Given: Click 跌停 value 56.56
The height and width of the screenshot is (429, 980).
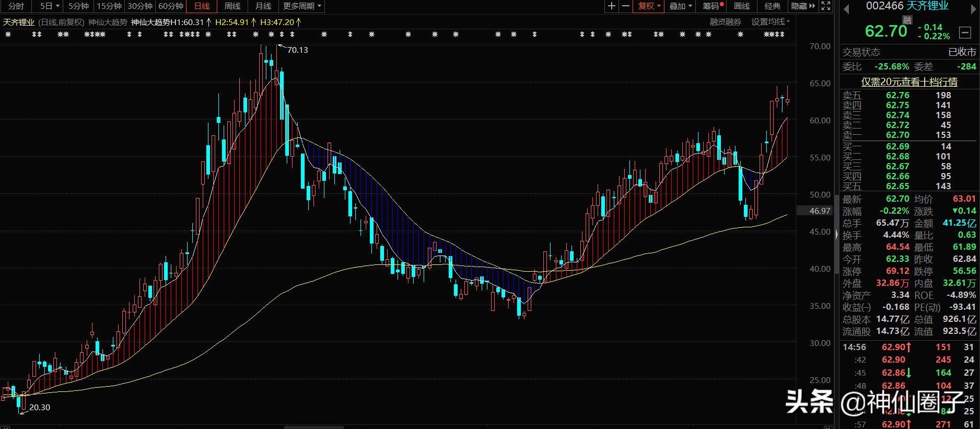Looking at the screenshot, I should (x=964, y=271).
